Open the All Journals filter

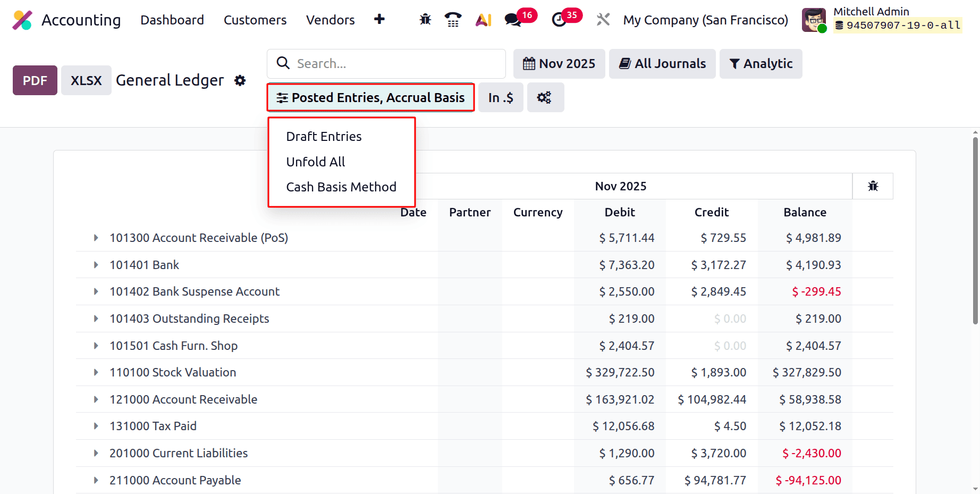pos(662,64)
